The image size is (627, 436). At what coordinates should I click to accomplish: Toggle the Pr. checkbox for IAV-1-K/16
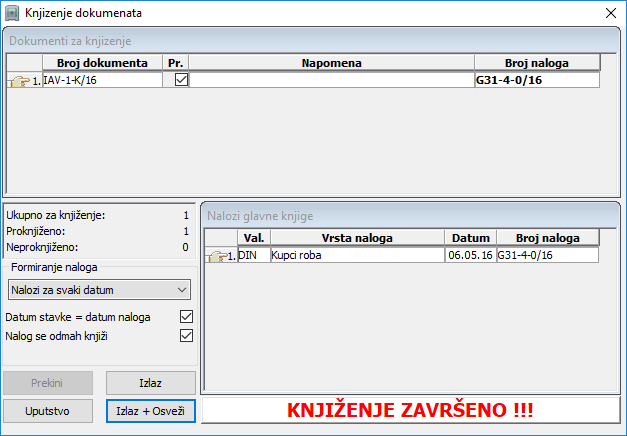click(x=181, y=80)
